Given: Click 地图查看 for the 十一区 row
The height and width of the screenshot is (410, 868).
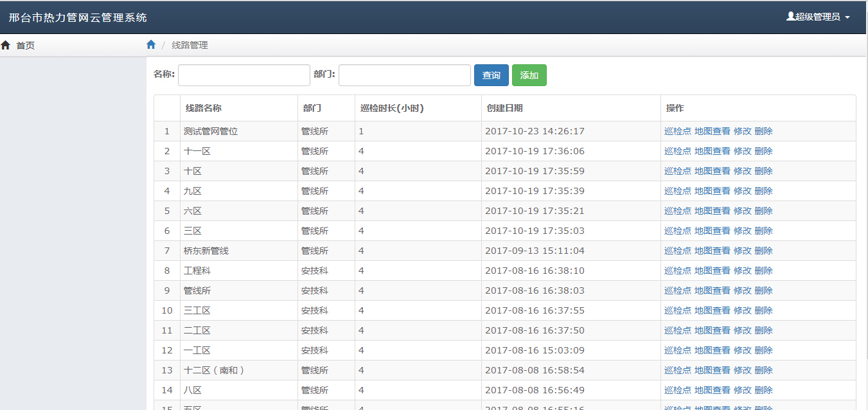Looking at the screenshot, I should (x=712, y=151).
